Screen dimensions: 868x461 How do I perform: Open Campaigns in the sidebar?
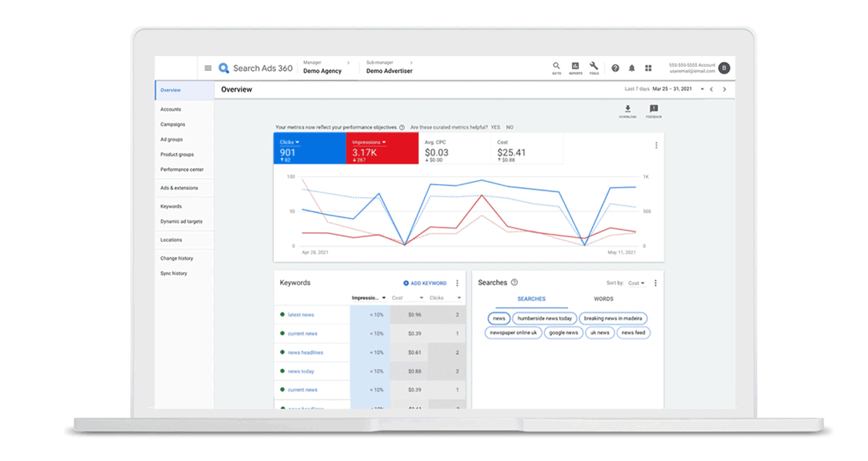point(173,124)
